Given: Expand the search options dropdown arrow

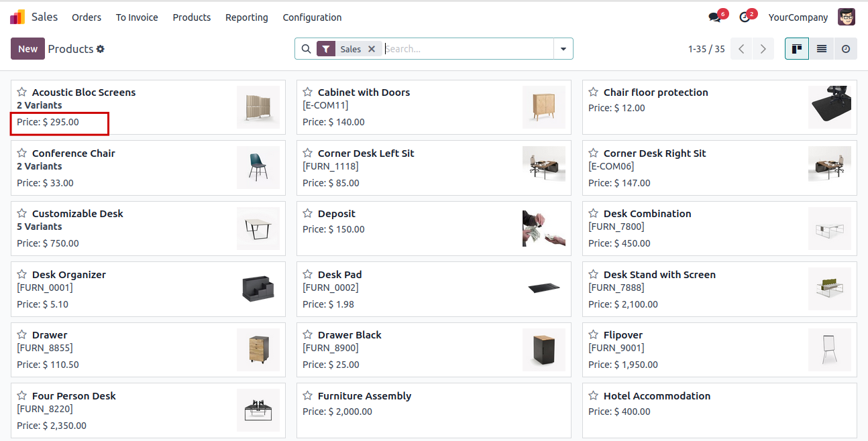Looking at the screenshot, I should coord(563,49).
